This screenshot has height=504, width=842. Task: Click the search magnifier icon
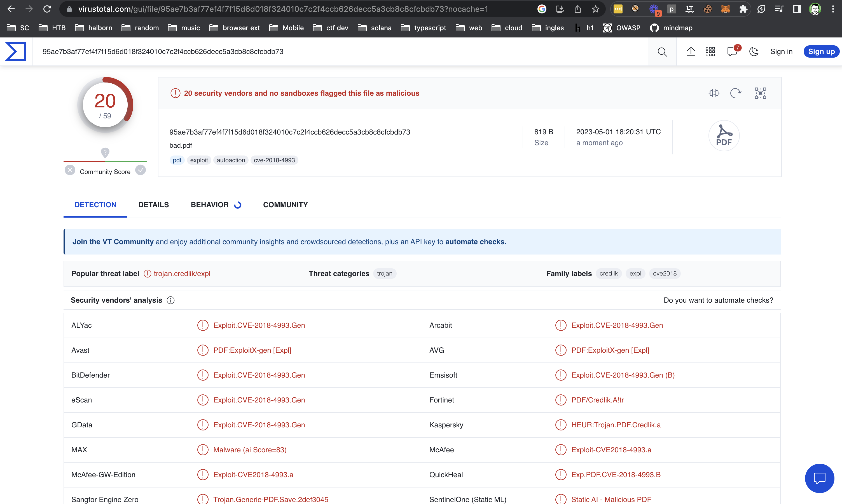coord(662,52)
